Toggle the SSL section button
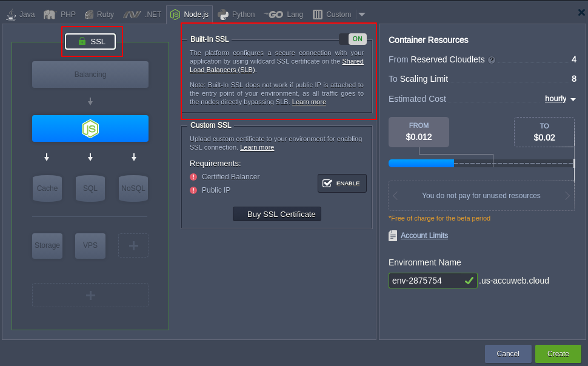This screenshot has height=366, width=588. coord(90,41)
